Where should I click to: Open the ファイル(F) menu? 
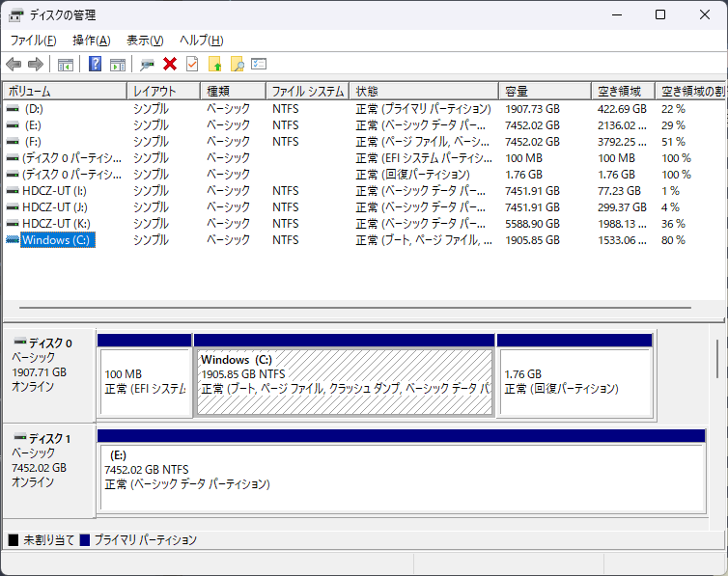(33, 41)
